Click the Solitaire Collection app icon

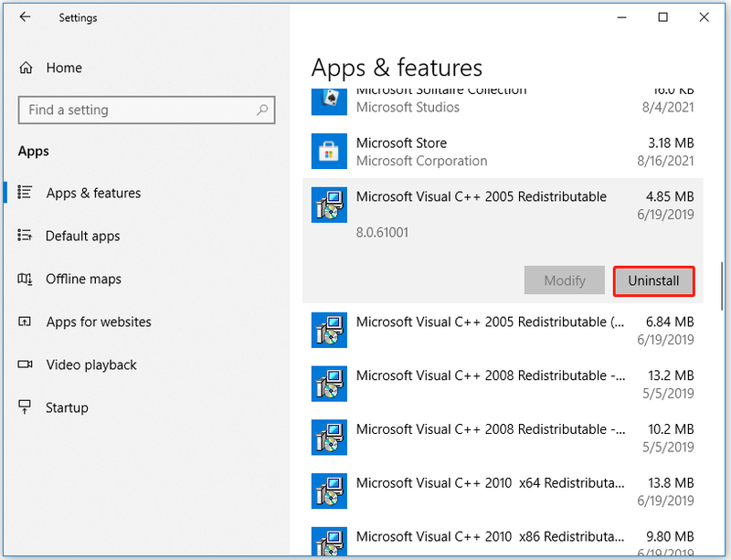[329, 101]
